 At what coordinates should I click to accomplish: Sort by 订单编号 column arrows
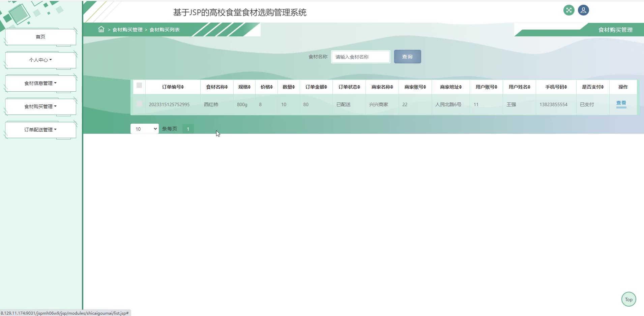[x=182, y=87]
